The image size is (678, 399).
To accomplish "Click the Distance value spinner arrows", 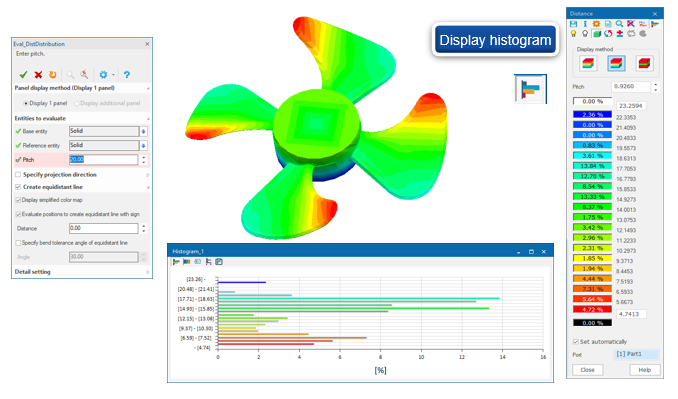I will pyautogui.click(x=144, y=228).
